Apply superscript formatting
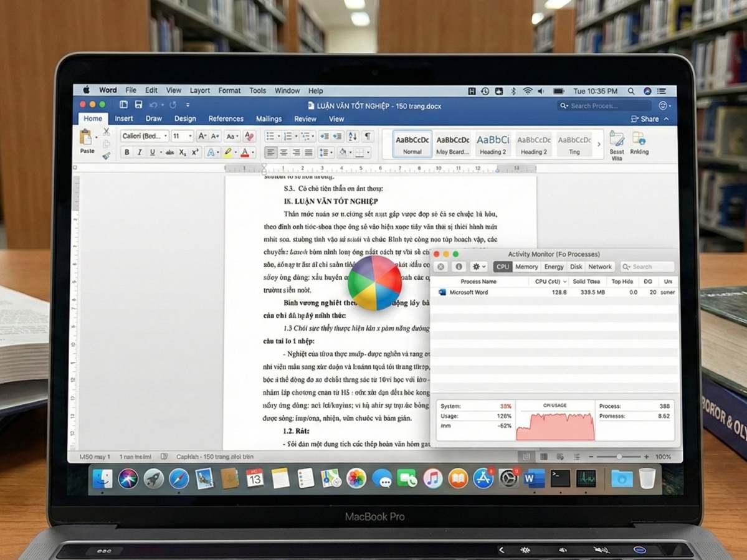 click(195, 153)
